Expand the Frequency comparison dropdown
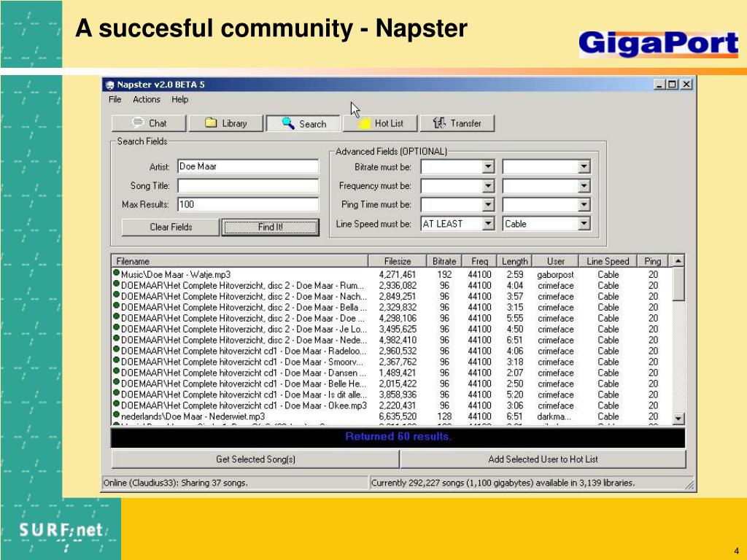This screenshot has height=560, width=747. pyautogui.click(x=488, y=186)
